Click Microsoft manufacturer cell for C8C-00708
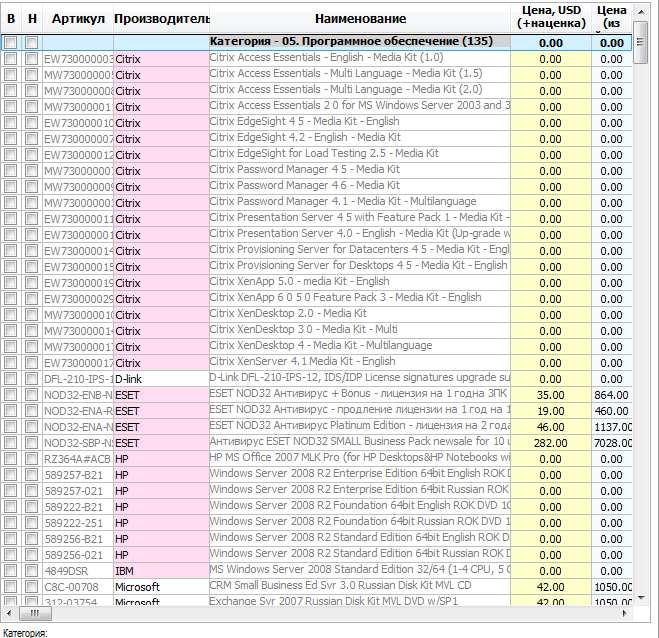Image resolution: width=659 pixels, height=638 pixels. coord(161,587)
